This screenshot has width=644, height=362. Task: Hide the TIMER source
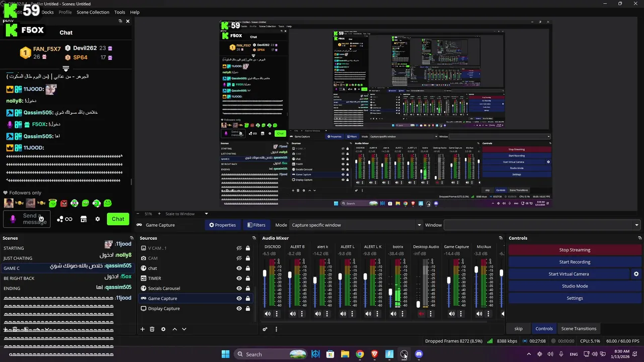[x=239, y=278]
